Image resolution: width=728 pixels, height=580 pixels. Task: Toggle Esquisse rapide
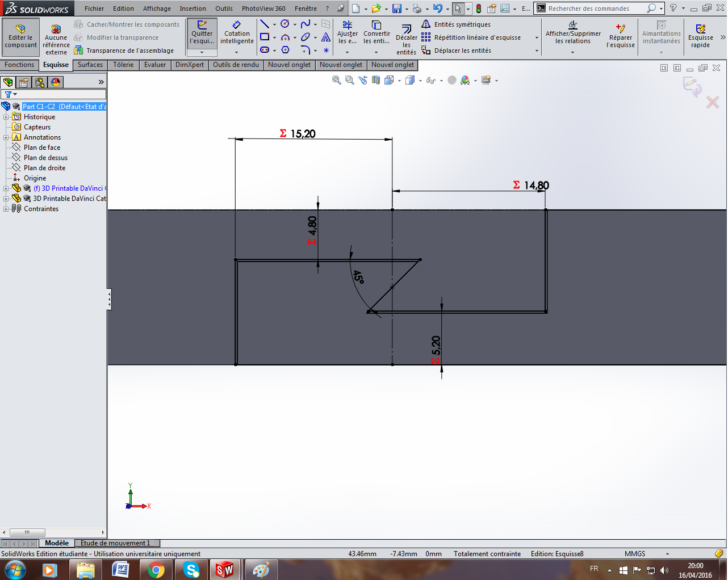pos(700,36)
